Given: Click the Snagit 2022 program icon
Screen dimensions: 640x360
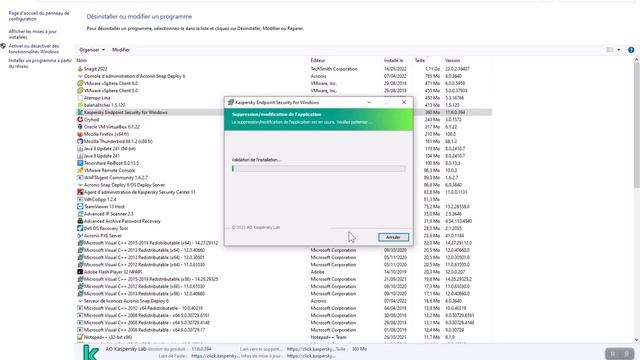Looking at the screenshot, I should (x=80, y=69).
